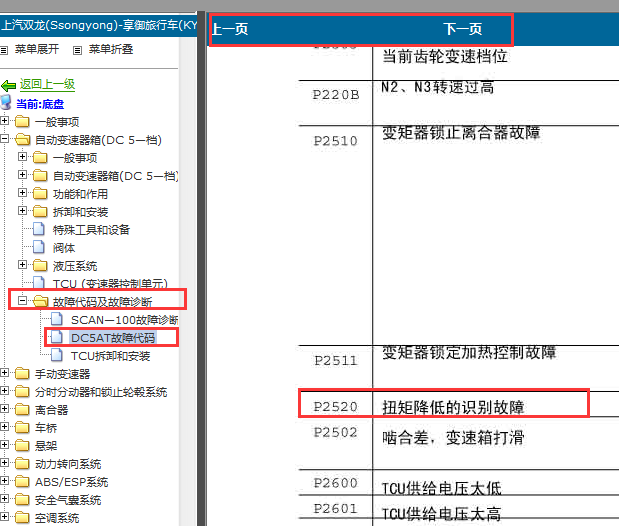Select TCU供给电压太高 description
Screen dimensions: 619x526
(x=441, y=514)
